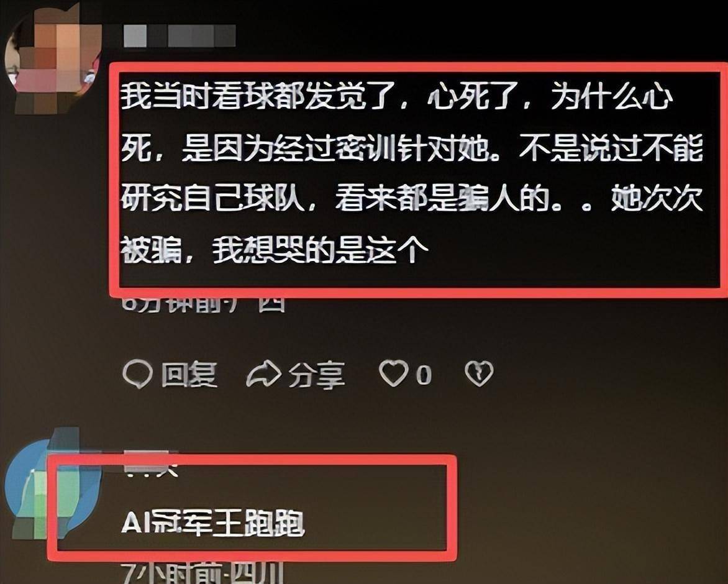The image size is (728, 584).
Task: Select the comment line starting 研究自己球队
Action: pos(411,199)
